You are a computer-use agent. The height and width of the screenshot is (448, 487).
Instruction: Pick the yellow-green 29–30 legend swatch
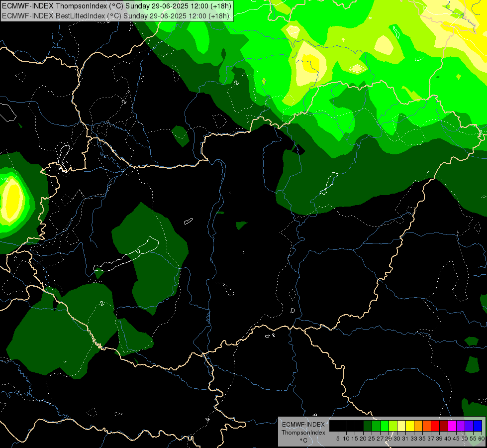(x=393, y=426)
